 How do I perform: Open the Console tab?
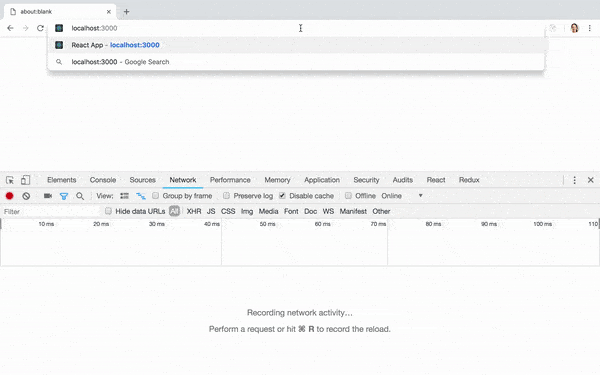103,180
